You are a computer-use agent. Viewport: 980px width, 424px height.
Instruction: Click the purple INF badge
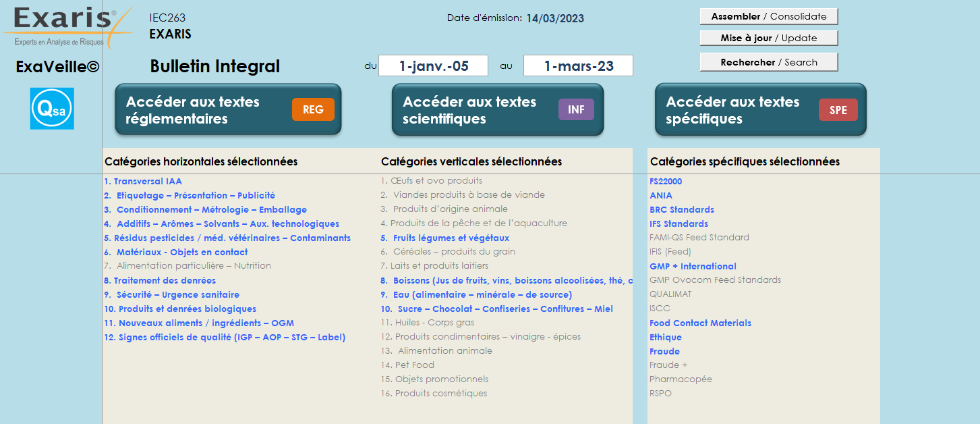576,109
